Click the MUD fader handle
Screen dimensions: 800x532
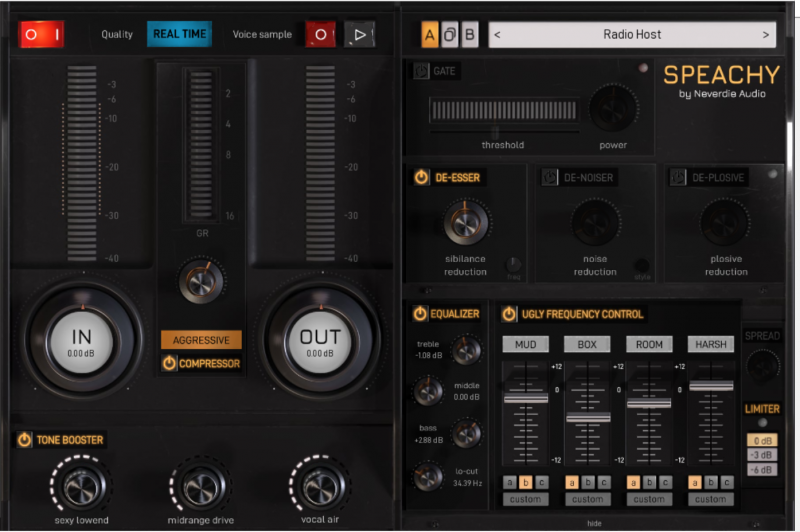526,398
